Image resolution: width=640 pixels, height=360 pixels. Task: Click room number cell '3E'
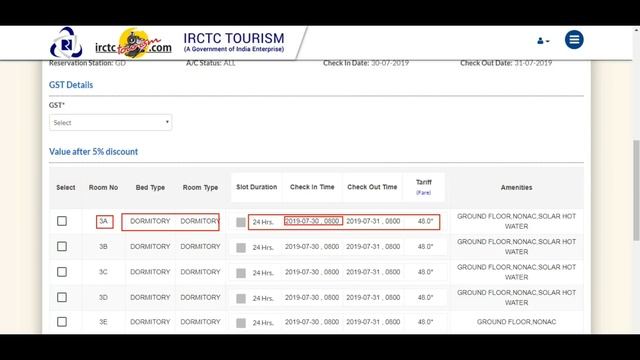point(103,322)
